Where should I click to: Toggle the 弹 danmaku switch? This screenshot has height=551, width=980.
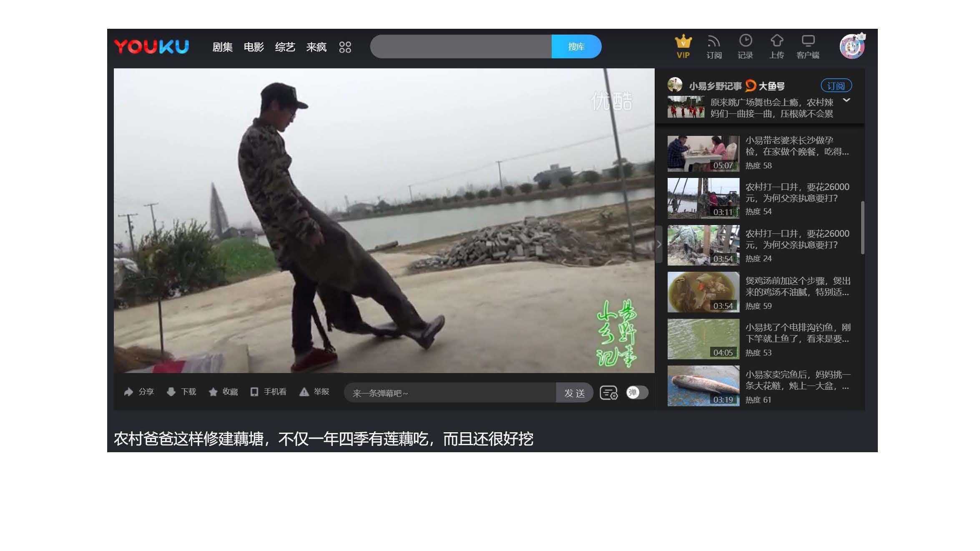637,392
